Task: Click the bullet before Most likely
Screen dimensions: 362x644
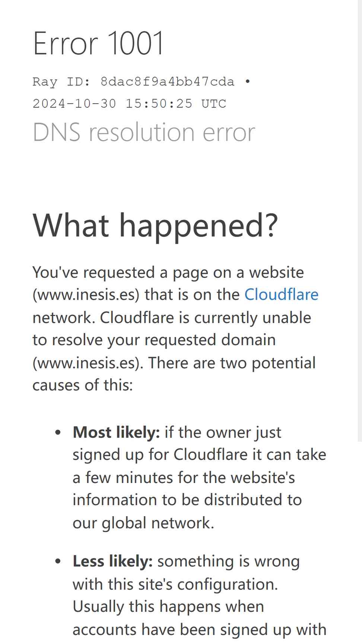Action: (x=58, y=433)
